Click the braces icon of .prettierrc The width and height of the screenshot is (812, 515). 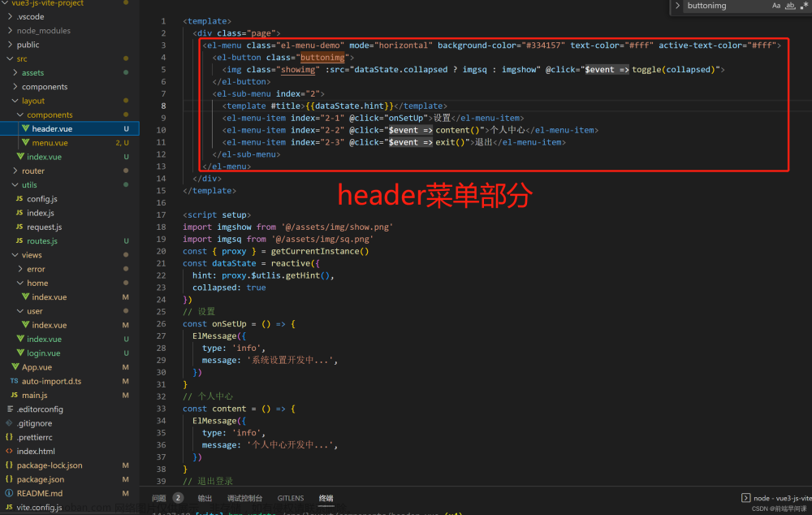pyautogui.click(x=9, y=437)
